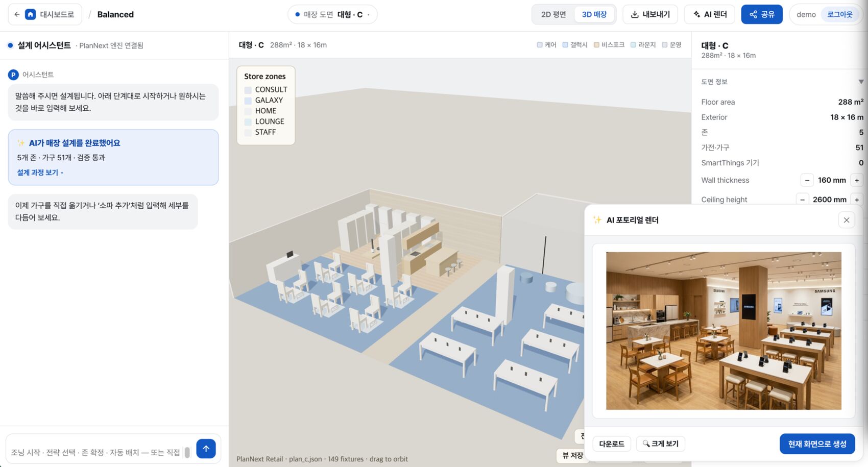Click the Floor area value 288 m²
The image size is (868, 467).
pyautogui.click(x=851, y=102)
